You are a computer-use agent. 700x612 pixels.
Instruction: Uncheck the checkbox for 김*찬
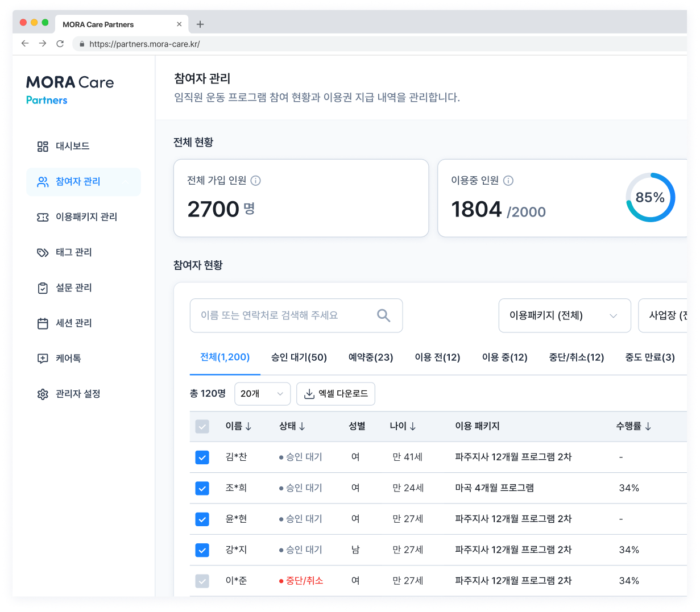click(202, 457)
